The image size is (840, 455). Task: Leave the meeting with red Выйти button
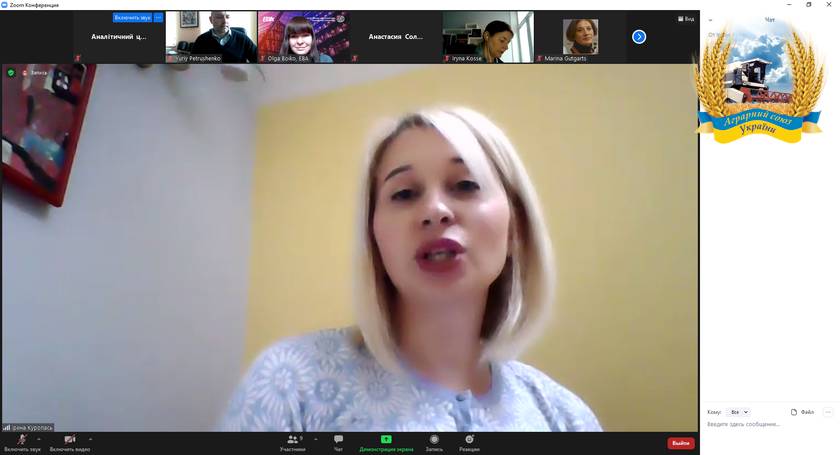click(681, 443)
